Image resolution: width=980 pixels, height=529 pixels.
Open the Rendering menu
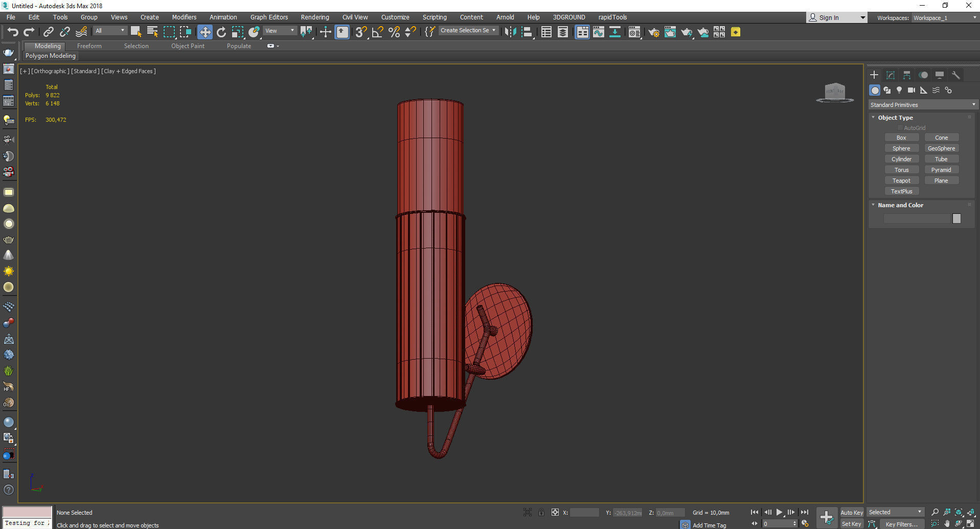click(315, 17)
